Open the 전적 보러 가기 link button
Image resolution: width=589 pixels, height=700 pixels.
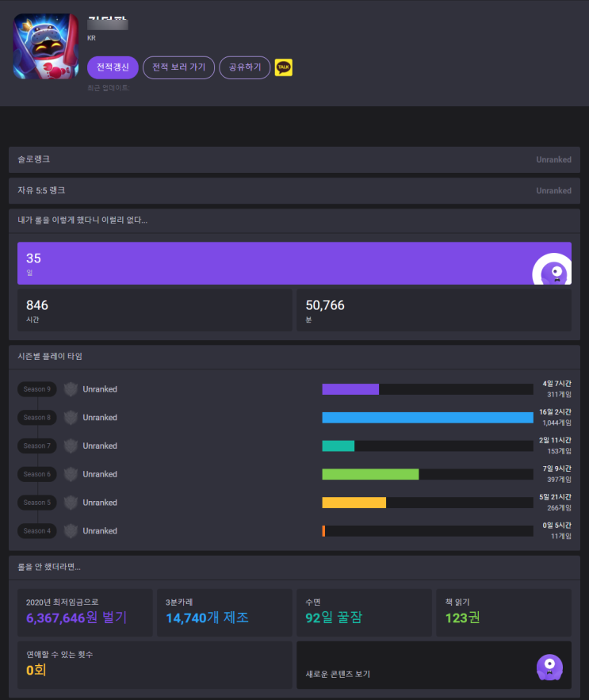(x=178, y=67)
